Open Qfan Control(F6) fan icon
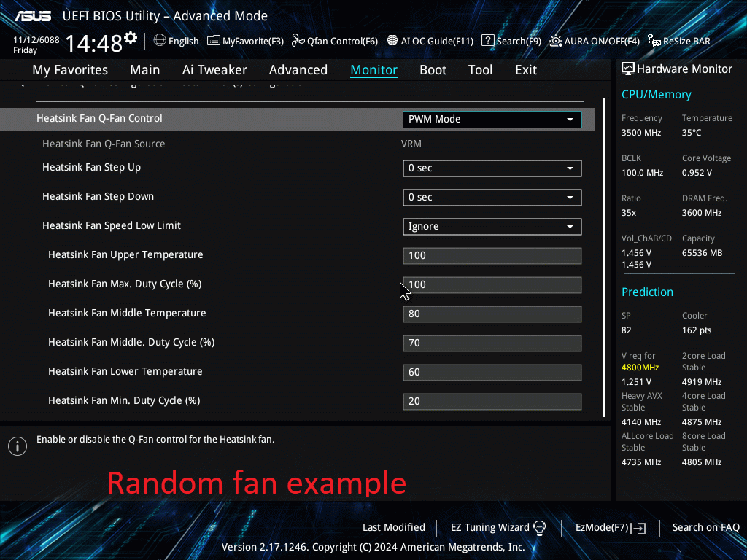The image size is (747, 560). pyautogui.click(x=298, y=41)
